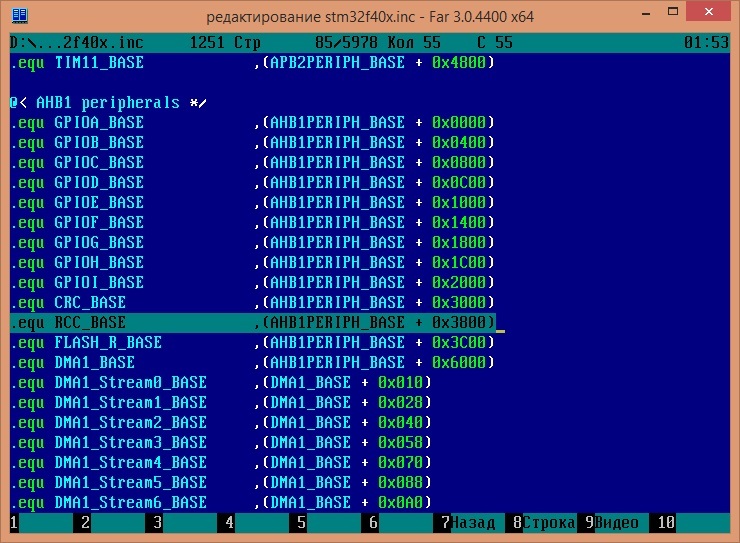This screenshot has height=543, width=740.
Task: Click the hex value 0x0C00
Action: pyautogui.click(x=459, y=183)
